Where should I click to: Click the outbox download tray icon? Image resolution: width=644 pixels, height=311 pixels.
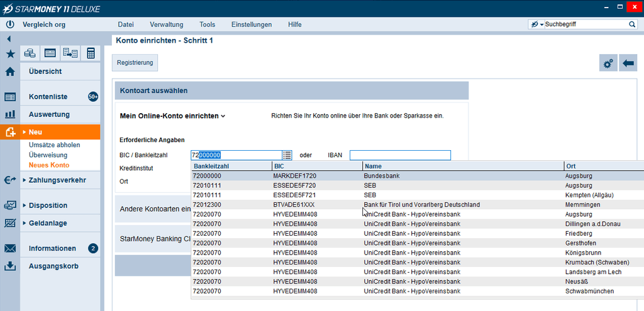[10, 266]
